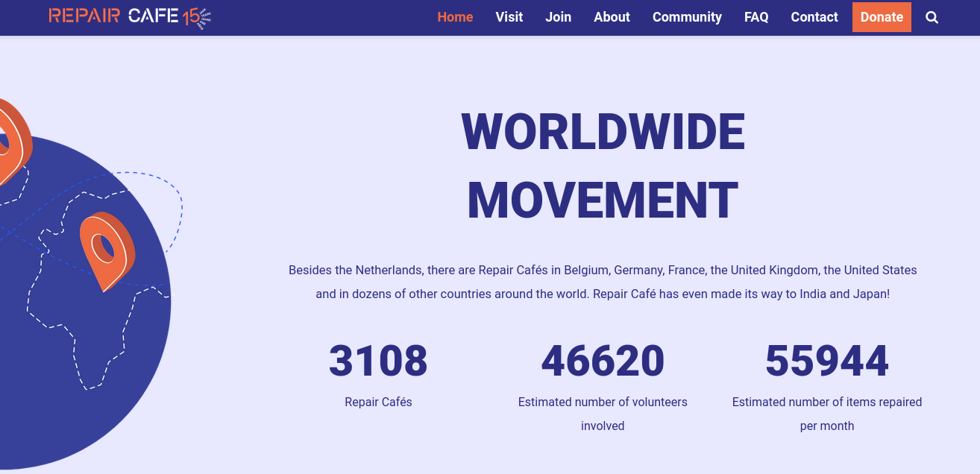Open search with the magnifier icon
This screenshot has width=980, height=474.
[932, 17]
